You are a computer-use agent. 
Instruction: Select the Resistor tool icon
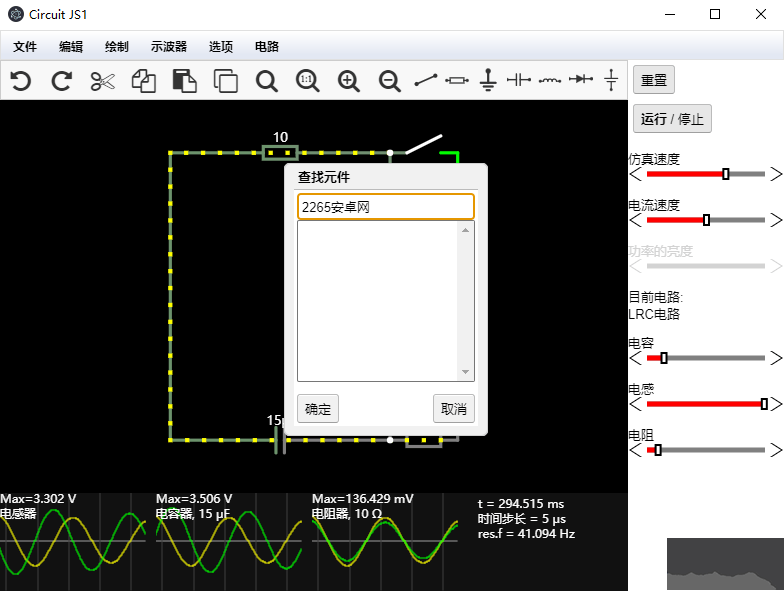click(457, 80)
